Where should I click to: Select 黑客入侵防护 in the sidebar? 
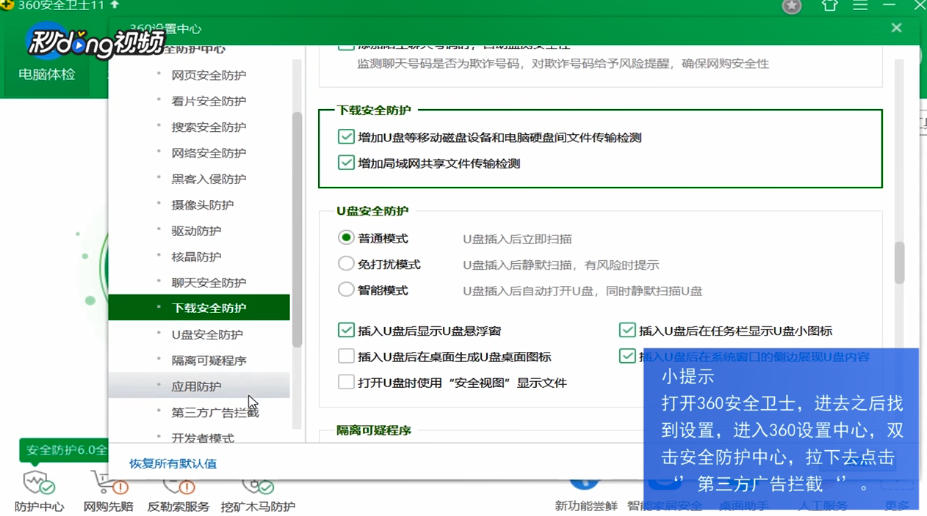pos(208,179)
